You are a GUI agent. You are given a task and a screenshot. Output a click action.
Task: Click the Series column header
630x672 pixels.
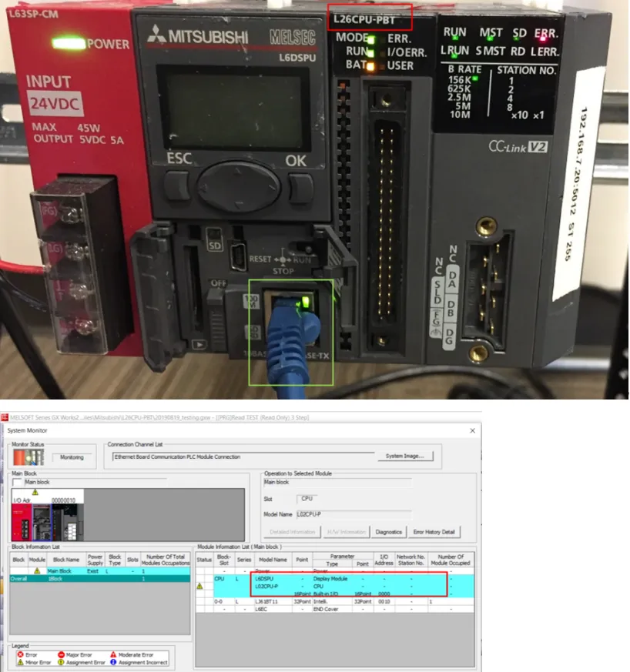(x=244, y=560)
